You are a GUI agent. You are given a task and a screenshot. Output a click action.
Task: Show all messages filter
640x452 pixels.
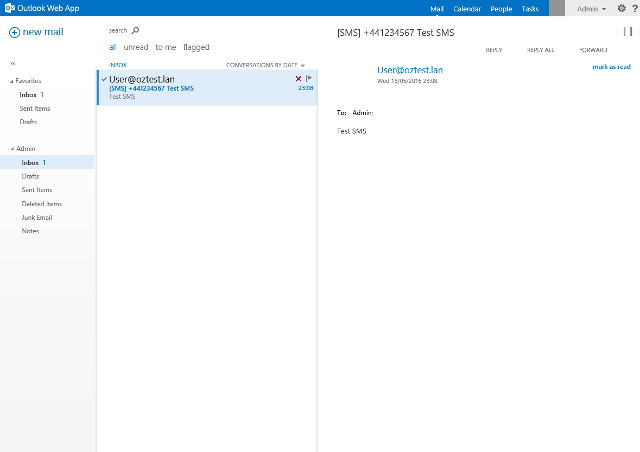(112, 47)
